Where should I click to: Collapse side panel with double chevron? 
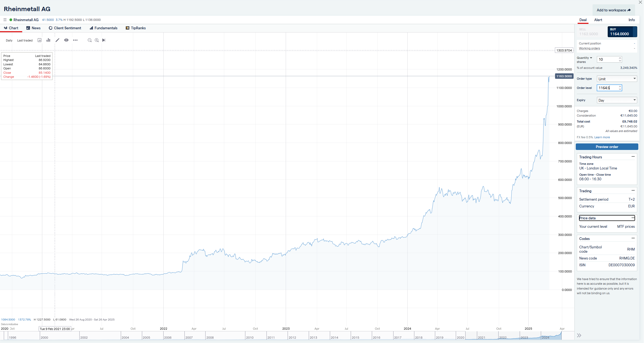pyautogui.click(x=579, y=335)
